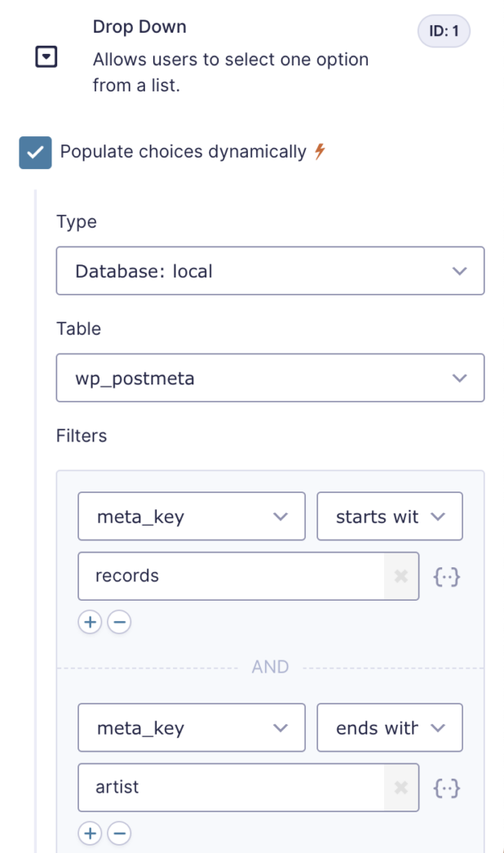Remove the artist filter condition
This screenshot has width=504, height=853.
119,833
